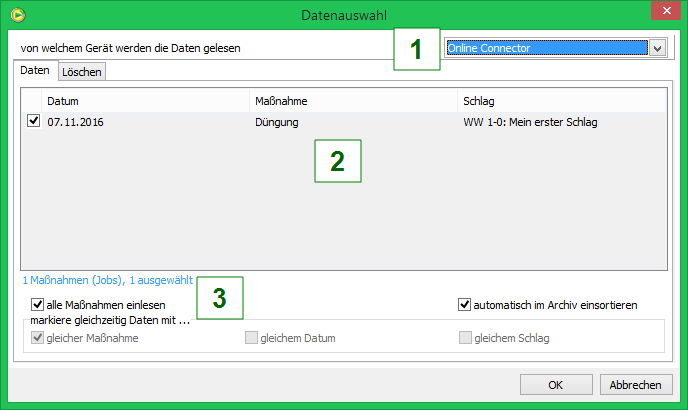Toggle 'alle Maßnahmen einlesen' checkbox
Screen dimensions: 688x410
click(x=38, y=304)
